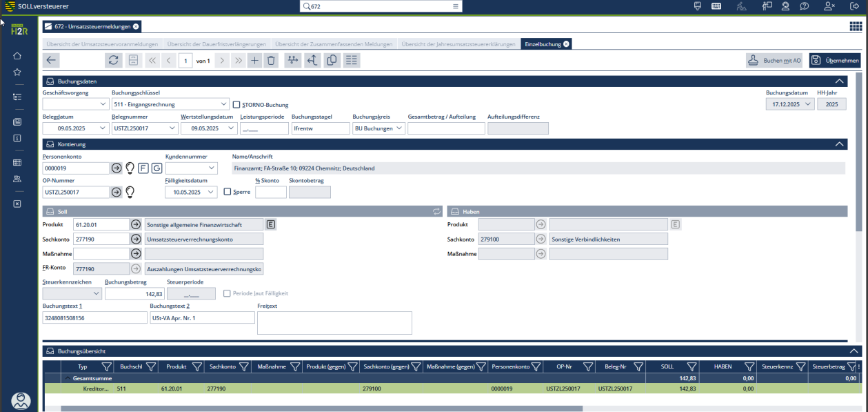Select the Einzelbuchung tab
The image size is (868, 412).
tap(543, 43)
